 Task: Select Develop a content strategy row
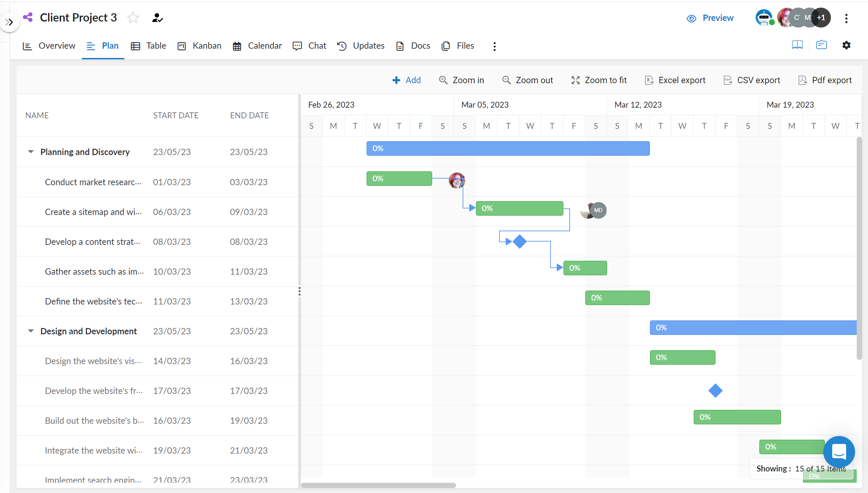point(157,242)
